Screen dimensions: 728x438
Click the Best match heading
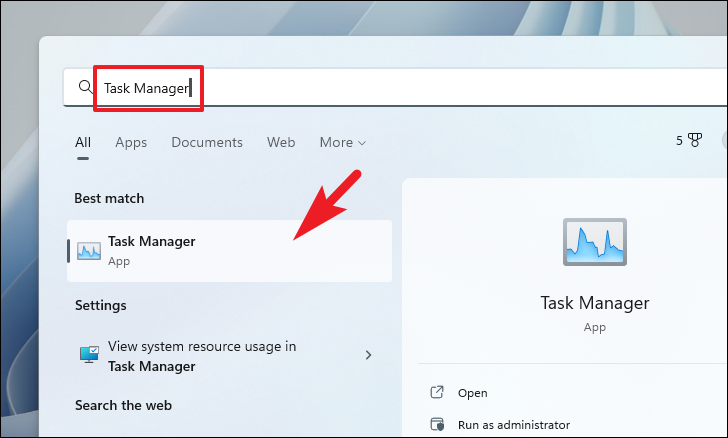109,198
